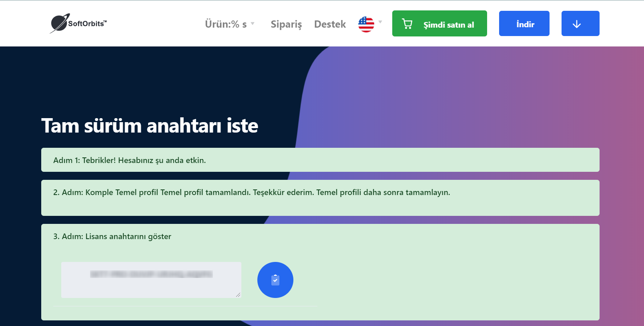
Task: Click the Şimdi satın al text
Action: pos(449,25)
